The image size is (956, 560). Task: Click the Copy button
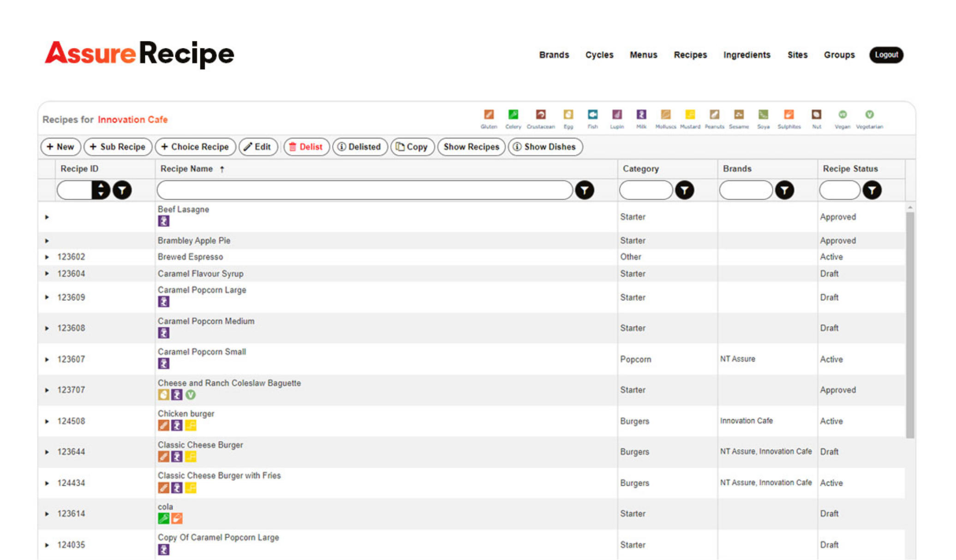tap(412, 147)
